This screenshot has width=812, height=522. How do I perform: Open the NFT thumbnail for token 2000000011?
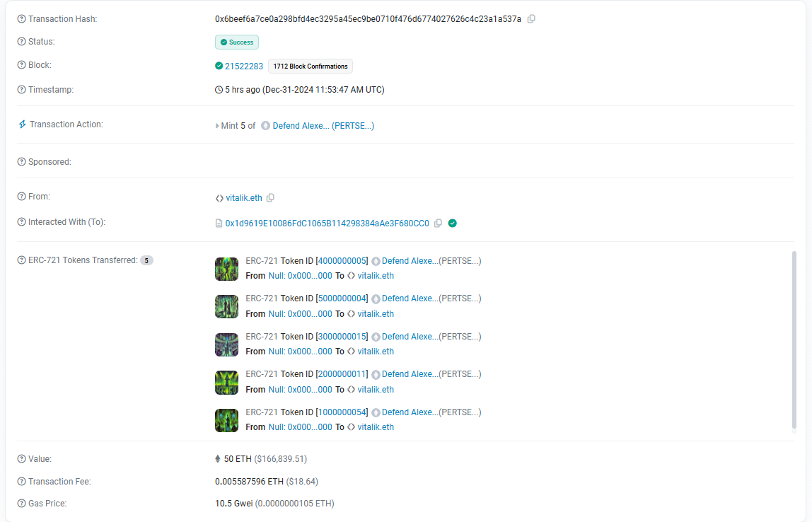[227, 383]
